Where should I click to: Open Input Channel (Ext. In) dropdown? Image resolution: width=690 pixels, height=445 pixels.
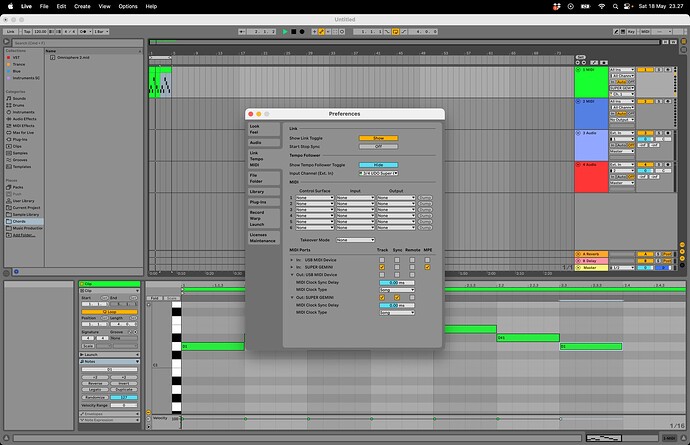(378, 173)
